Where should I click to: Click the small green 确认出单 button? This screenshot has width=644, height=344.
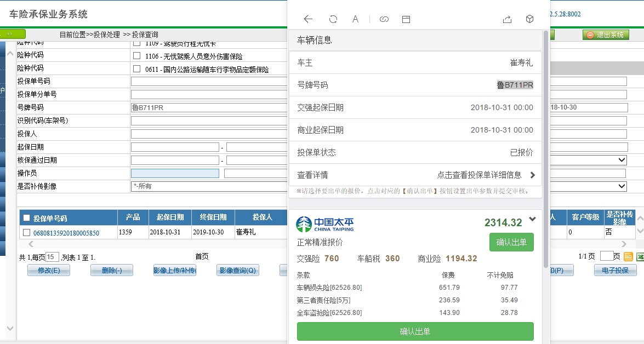pos(511,242)
